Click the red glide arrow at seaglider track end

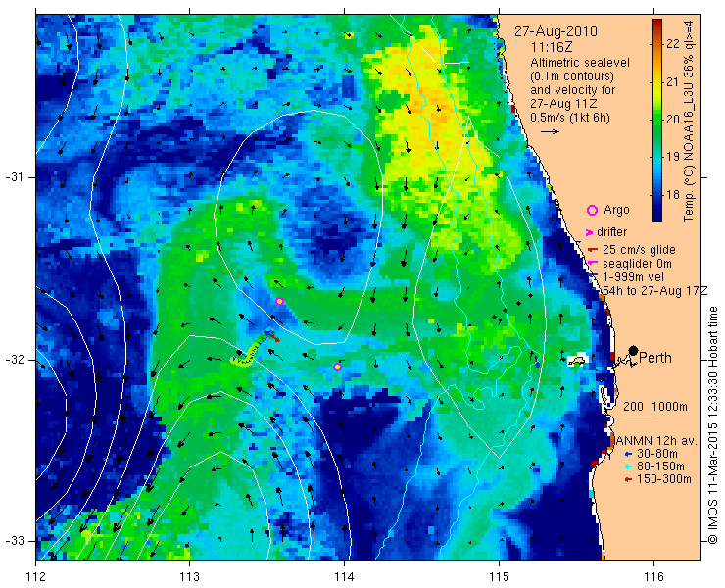275,339
